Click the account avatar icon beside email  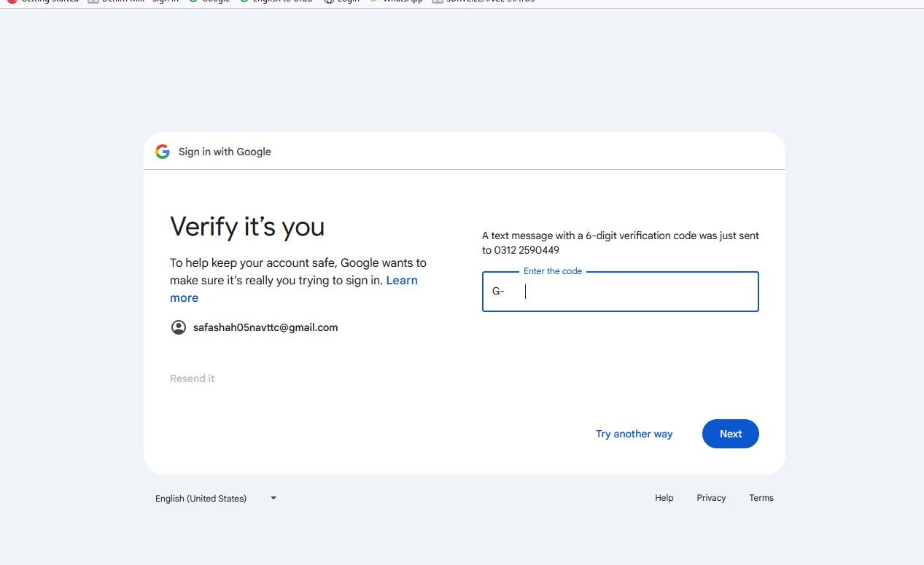tap(179, 327)
